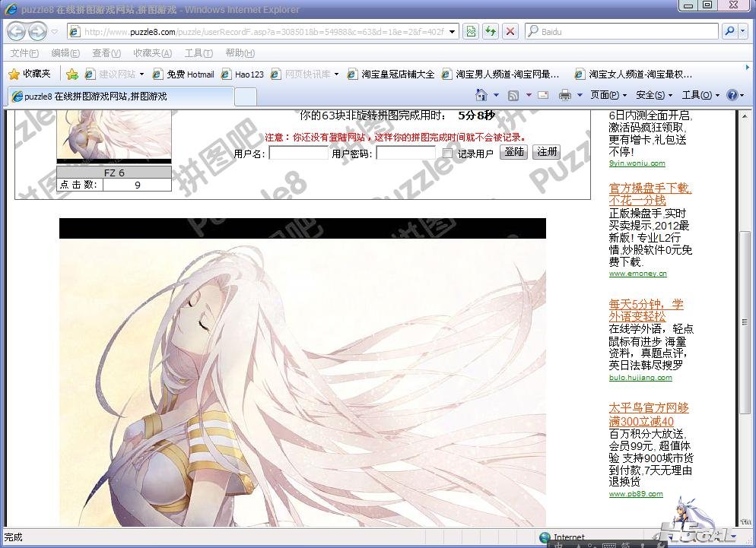Click the browser Back arrow button
This screenshot has height=548, width=756.
click(x=17, y=32)
